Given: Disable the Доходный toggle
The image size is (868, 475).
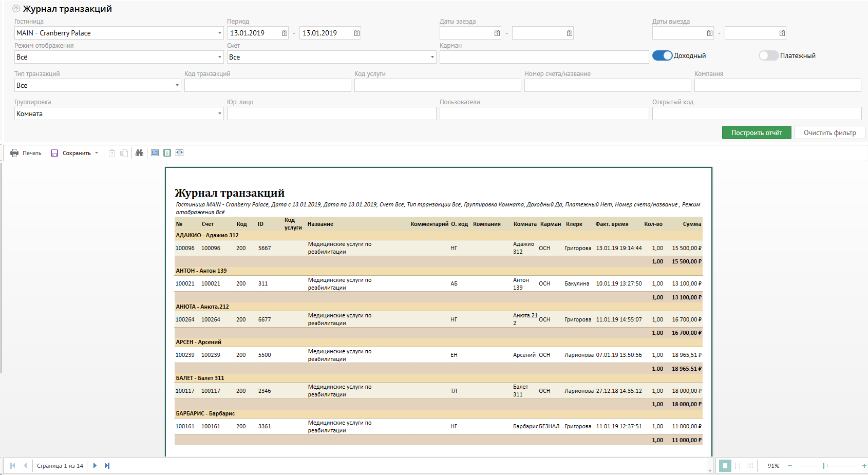Looking at the screenshot, I should tap(662, 55).
